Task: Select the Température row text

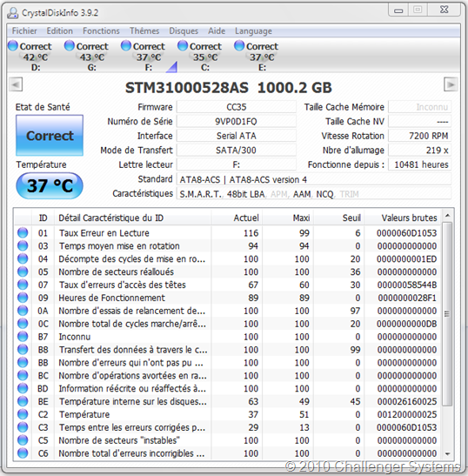Action: pos(84,414)
